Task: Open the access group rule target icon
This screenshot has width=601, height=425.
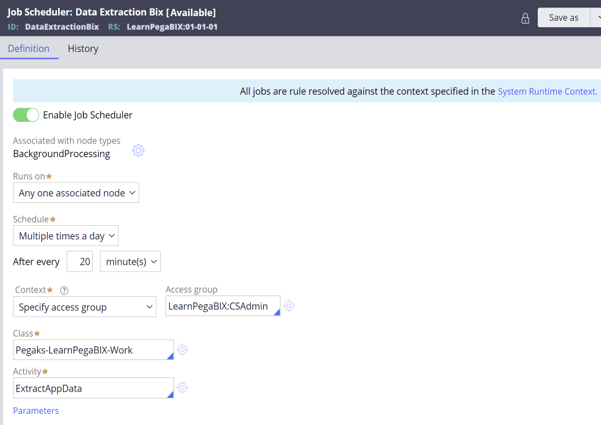Action: pos(289,306)
